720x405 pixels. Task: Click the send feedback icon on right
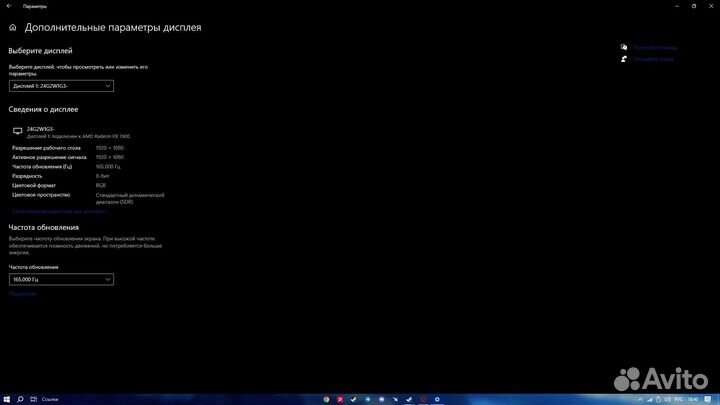click(624, 59)
